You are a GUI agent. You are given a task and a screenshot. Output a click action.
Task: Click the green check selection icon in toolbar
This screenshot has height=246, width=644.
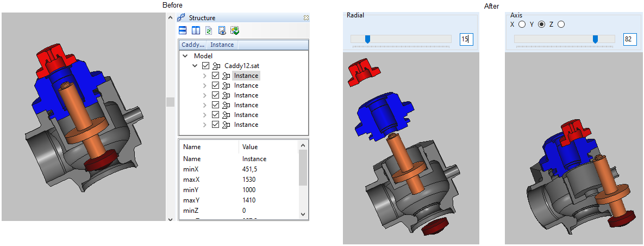coord(235,30)
